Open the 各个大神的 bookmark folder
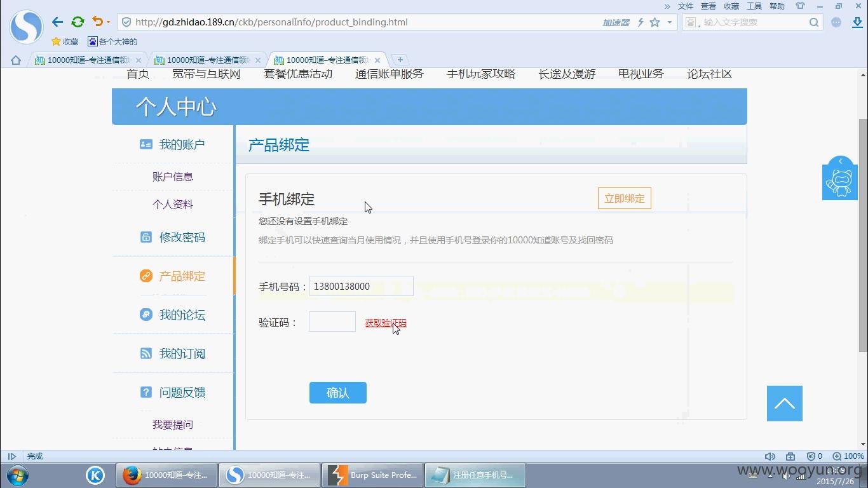Viewport: 868px width, 488px height. click(112, 42)
